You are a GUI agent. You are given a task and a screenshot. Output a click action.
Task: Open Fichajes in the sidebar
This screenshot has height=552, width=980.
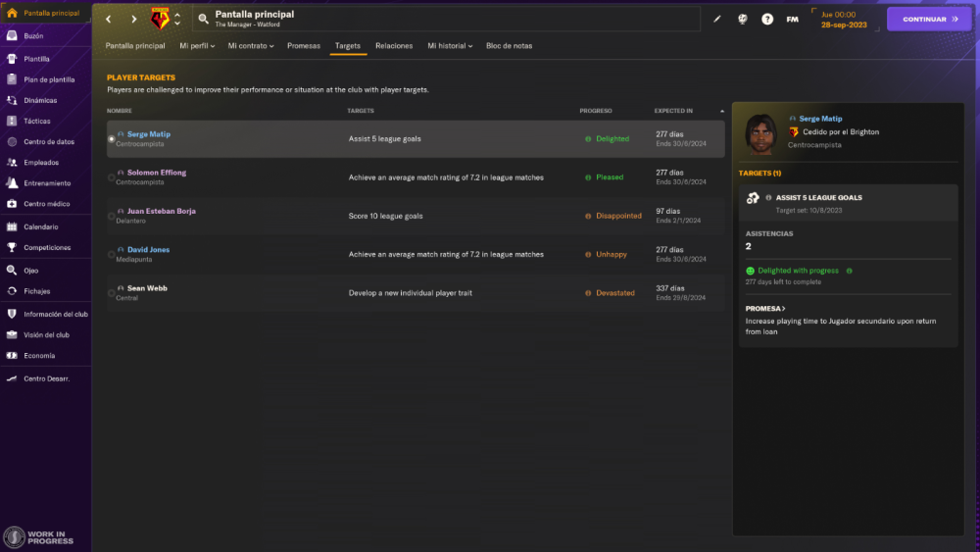point(37,291)
